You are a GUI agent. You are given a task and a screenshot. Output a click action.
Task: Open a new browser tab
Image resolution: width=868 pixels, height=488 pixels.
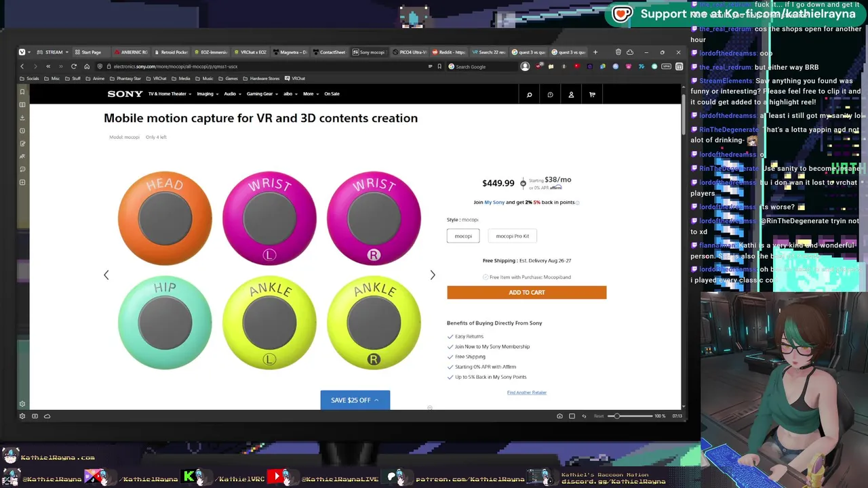point(595,52)
